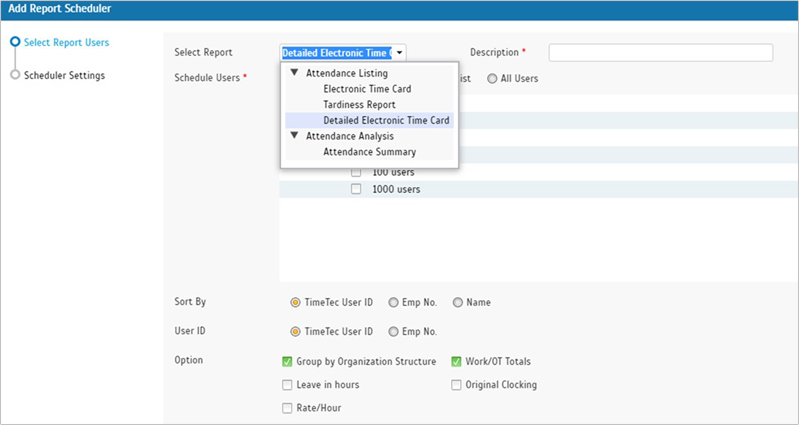
Task: Choose Electronic Time Card report
Action: [x=367, y=89]
